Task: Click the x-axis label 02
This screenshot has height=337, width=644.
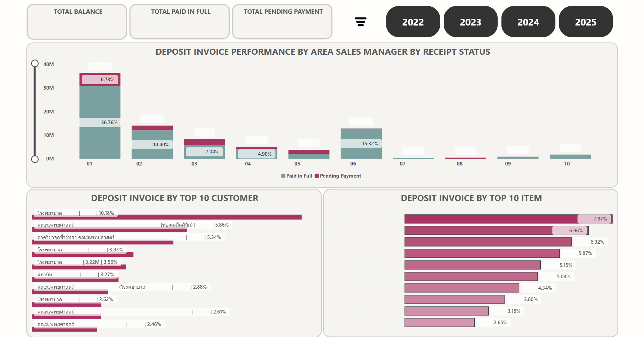Action: point(139,164)
